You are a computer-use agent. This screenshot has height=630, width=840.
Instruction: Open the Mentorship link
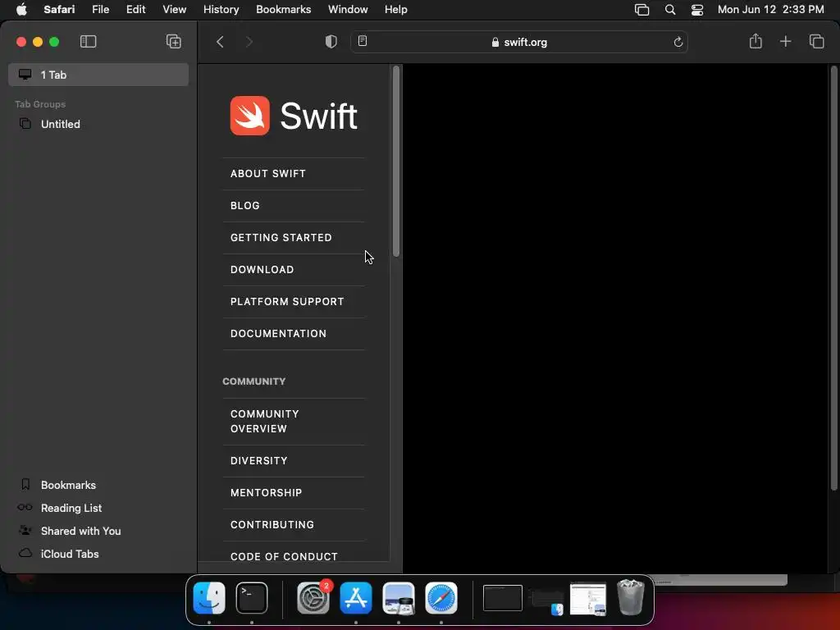coord(267,492)
